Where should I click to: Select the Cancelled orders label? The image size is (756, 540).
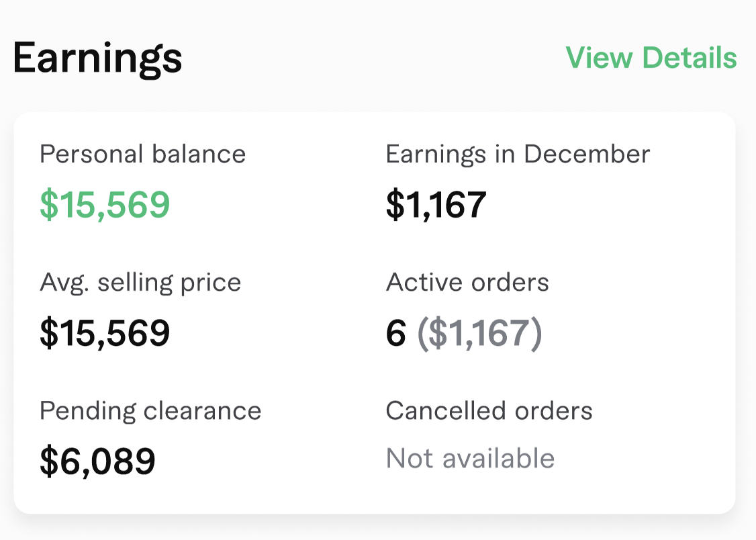pyautogui.click(x=489, y=410)
